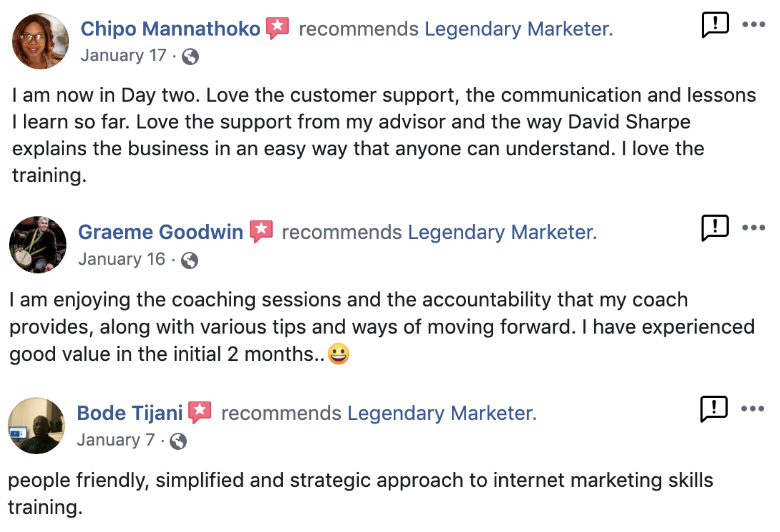Click the public globe icon next to January 7

pos(179,440)
